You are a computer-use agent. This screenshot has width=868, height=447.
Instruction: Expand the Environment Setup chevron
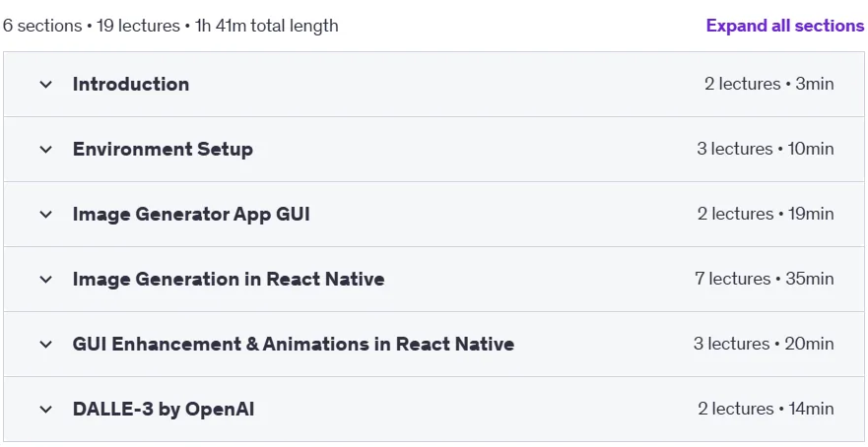pos(46,150)
